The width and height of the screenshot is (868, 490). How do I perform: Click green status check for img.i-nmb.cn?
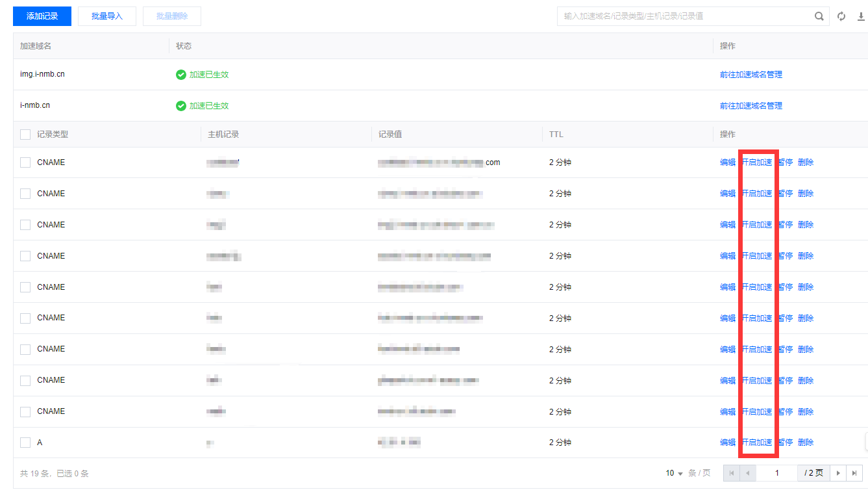tap(181, 75)
